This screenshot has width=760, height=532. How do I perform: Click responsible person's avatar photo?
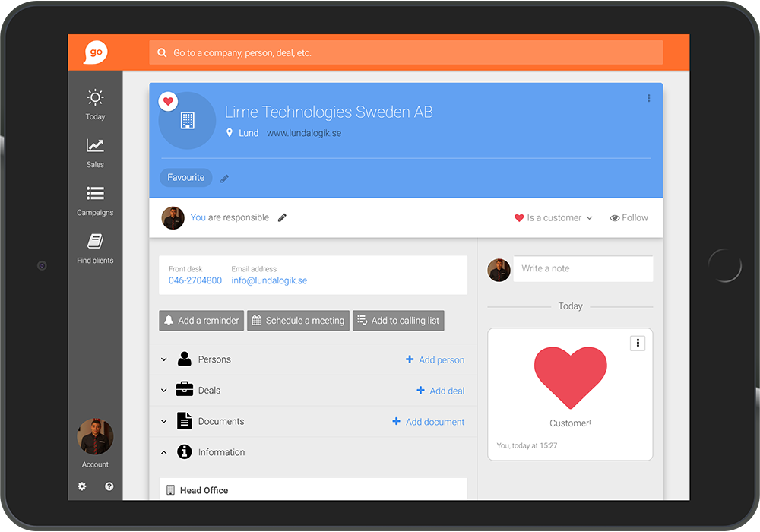(173, 218)
